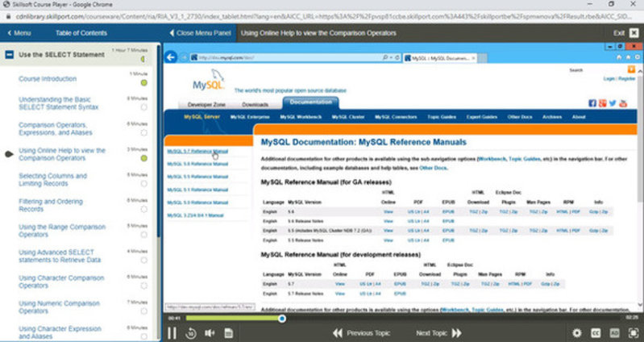Open MySQL Server nav item
The image size is (644, 342).
coord(202,117)
